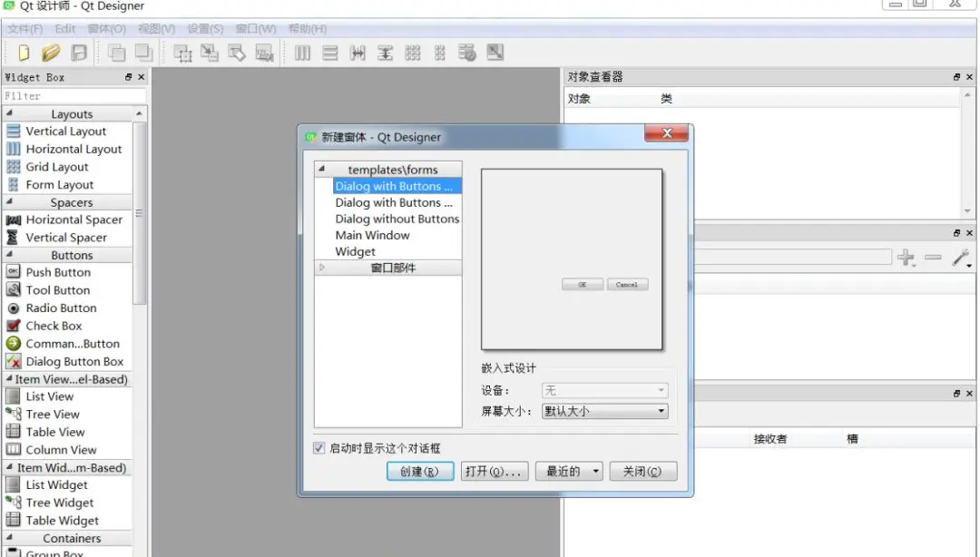Expand the 窗口部件 tree group

pos(322,268)
